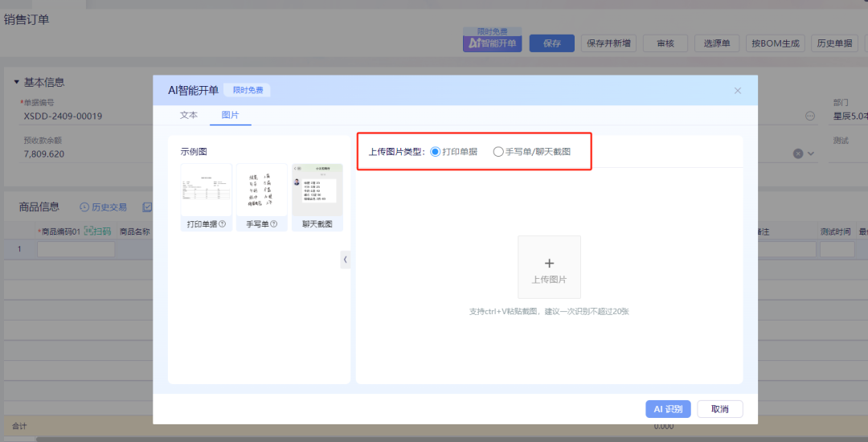Click the checkbox icon next to 历史交易

(147, 207)
